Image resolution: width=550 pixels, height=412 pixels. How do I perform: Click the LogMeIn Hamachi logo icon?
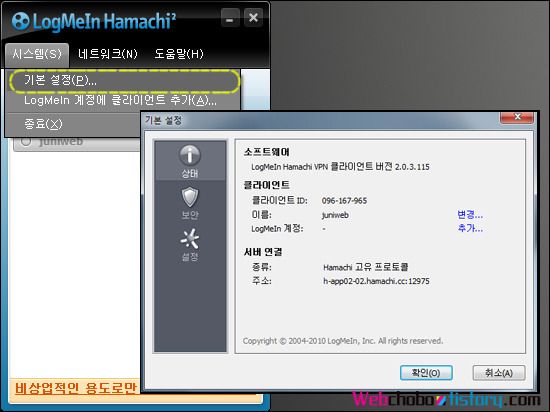click(20, 21)
